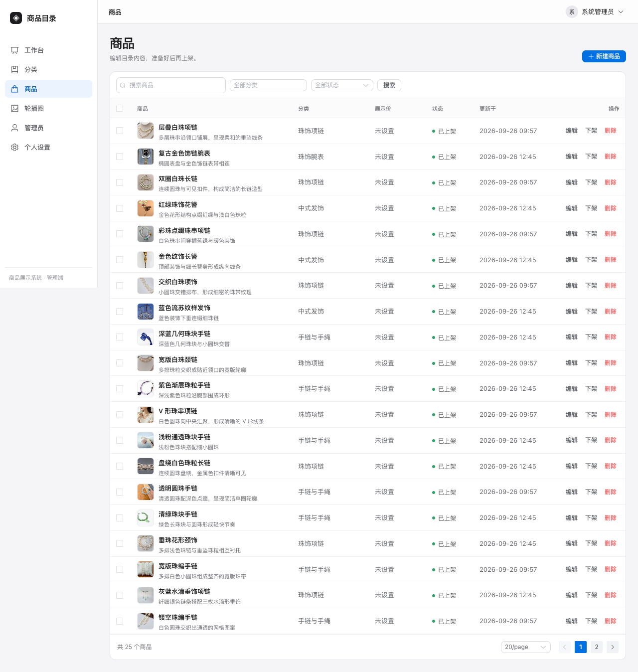
Task: Click the 新建商品 button
Action: point(604,56)
